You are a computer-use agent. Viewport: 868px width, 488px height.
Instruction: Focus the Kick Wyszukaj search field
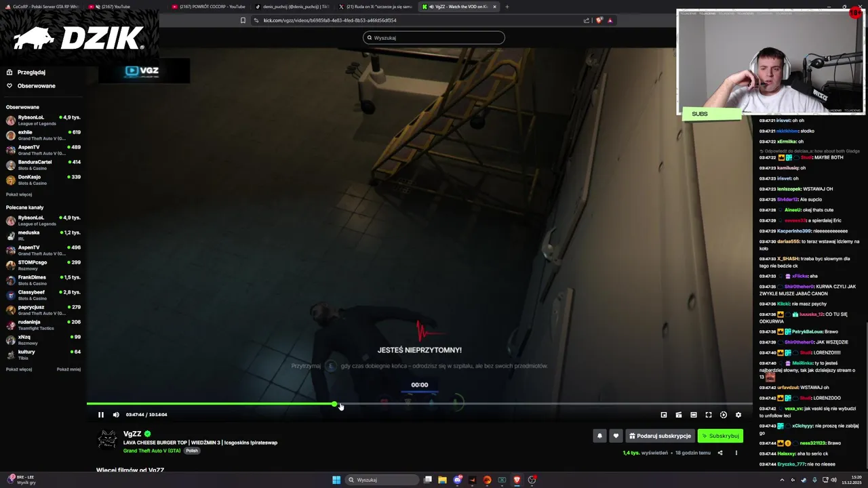click(434, 38)
